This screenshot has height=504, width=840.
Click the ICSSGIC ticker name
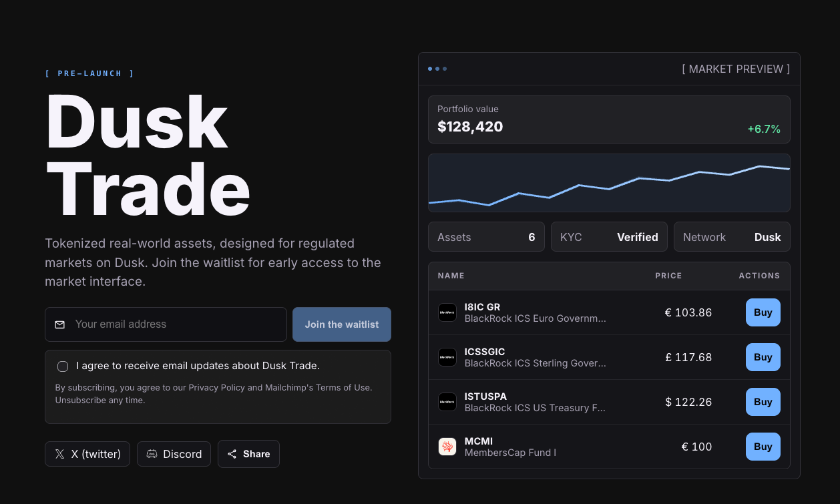coord(485,352)
